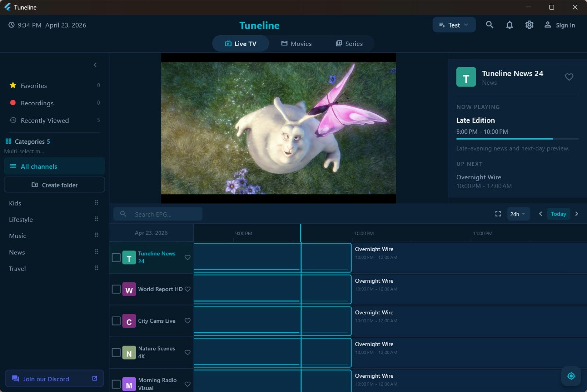This screenshot has width=587, height=392.
Task: Open the search magnifier in the header
Action: 489,25
